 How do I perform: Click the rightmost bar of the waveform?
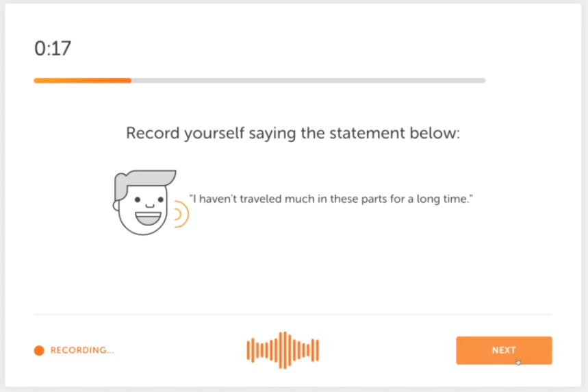[318, 350]
